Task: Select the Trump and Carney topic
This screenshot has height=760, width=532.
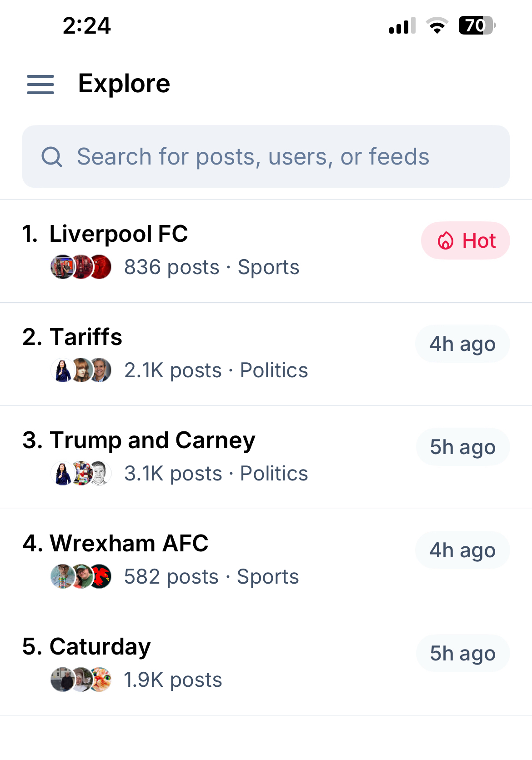Action: [x=152, y=440]
